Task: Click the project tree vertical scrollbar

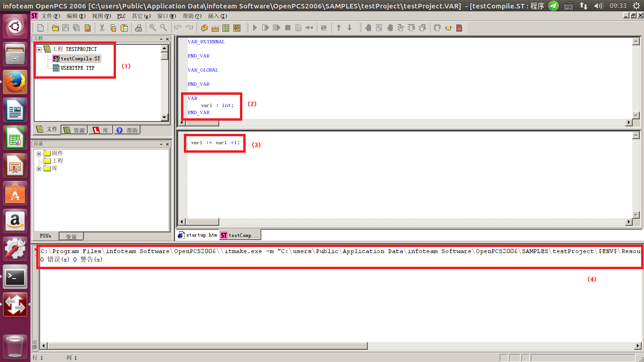Action: pos(165,82)
